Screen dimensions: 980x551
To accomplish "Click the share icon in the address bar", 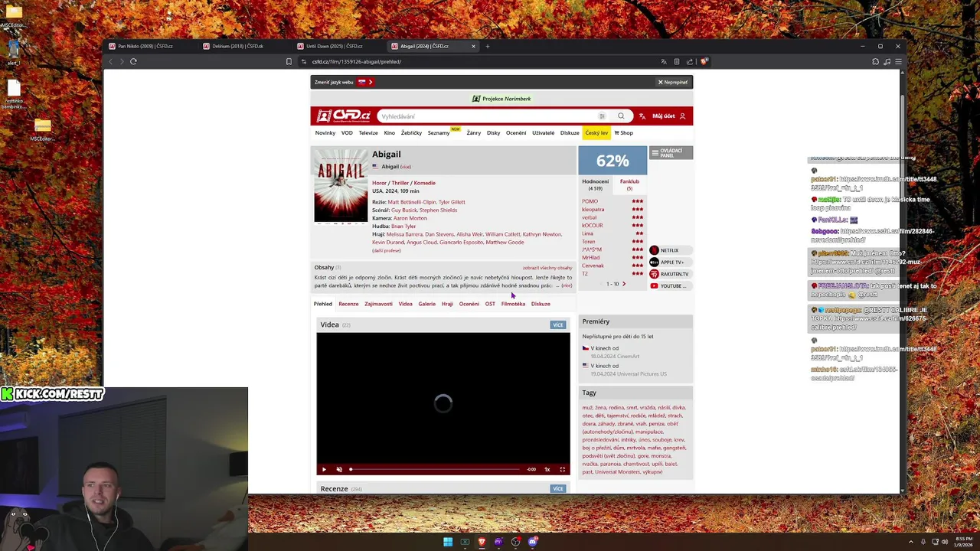I will [x=690, y=61].
